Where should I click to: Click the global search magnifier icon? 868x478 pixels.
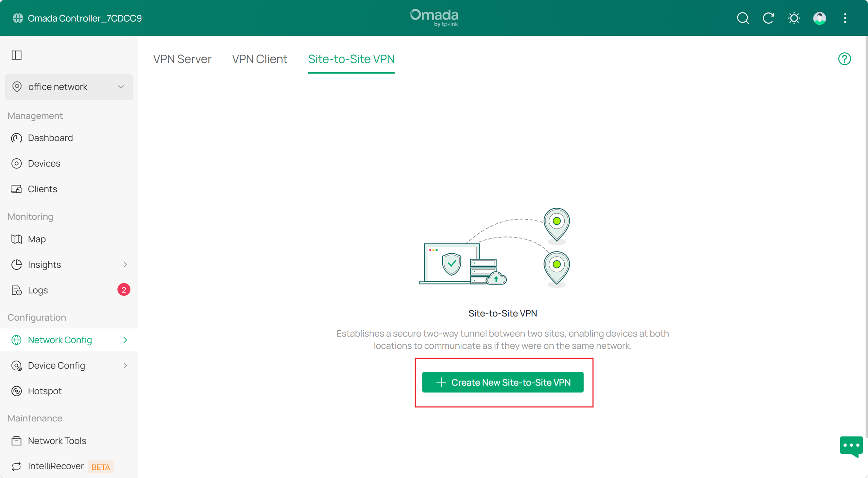743,18
